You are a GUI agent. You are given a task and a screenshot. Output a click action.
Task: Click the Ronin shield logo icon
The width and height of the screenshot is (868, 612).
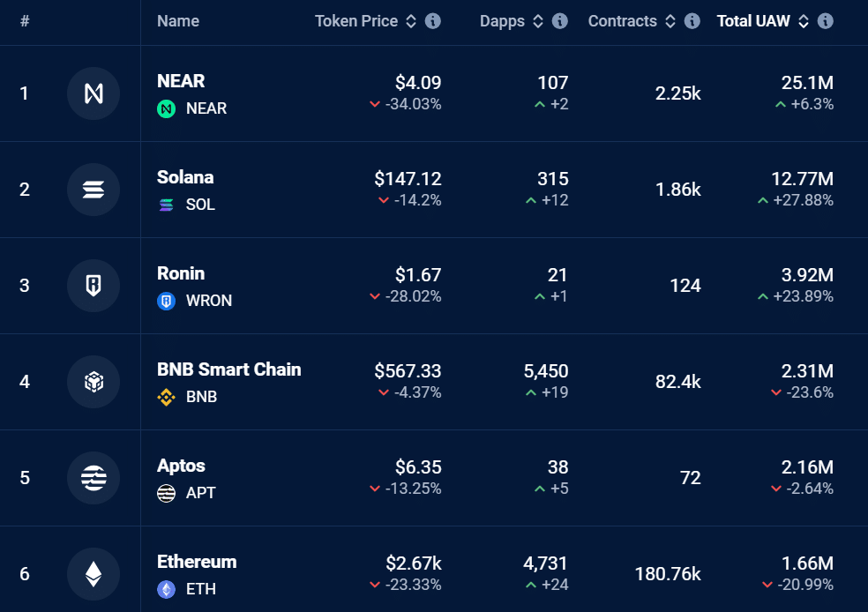[94, 286]
